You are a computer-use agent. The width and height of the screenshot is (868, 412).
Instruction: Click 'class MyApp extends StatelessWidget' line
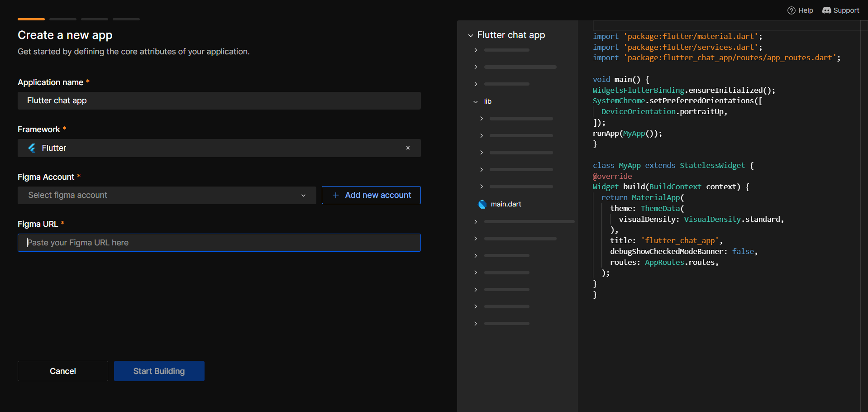[x=673, y=165]
